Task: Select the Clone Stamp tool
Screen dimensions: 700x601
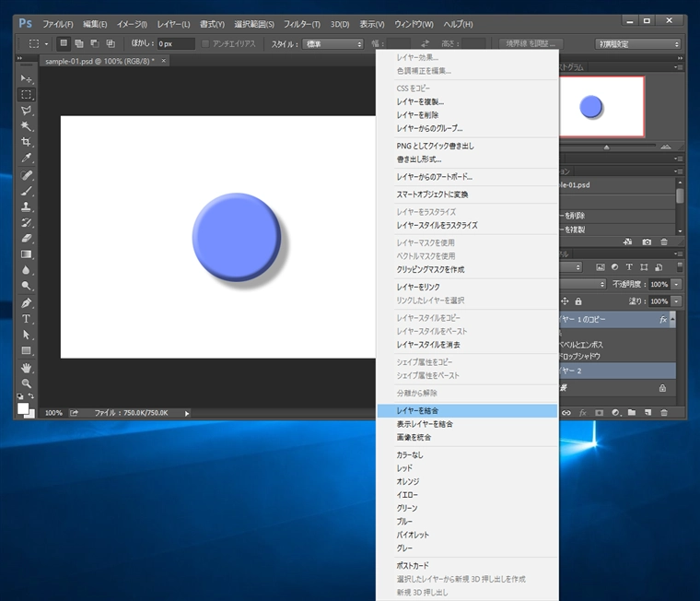Action: coord(26,206)
